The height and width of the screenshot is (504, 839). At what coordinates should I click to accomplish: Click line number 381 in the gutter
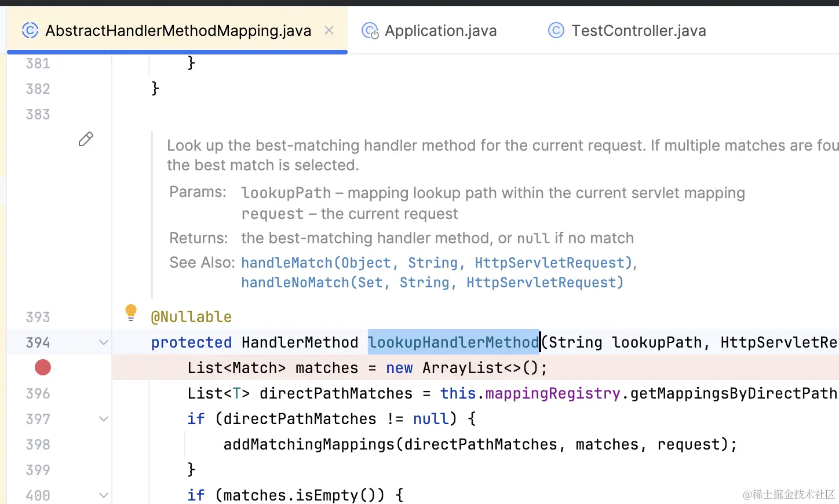point(38,63)
